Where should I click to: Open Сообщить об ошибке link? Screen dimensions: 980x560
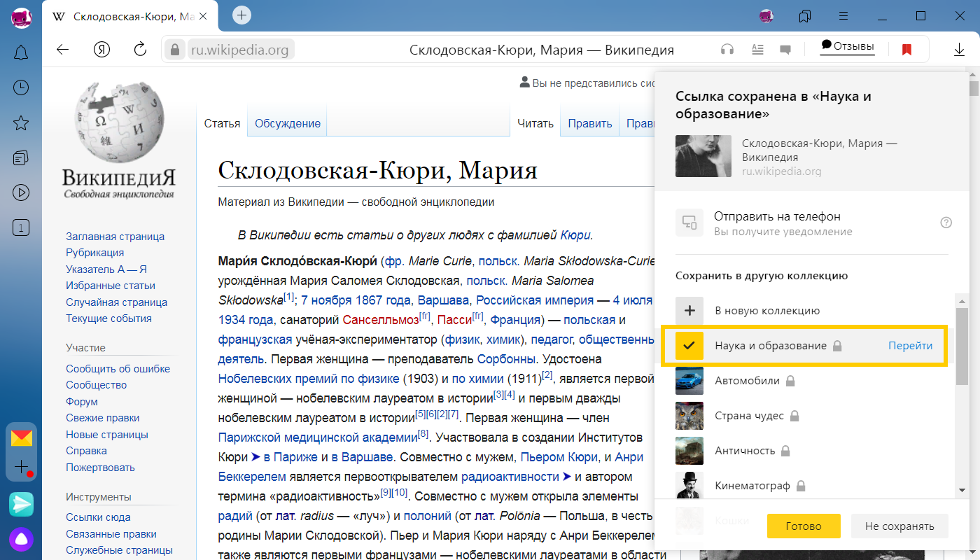tap(118, 369)
